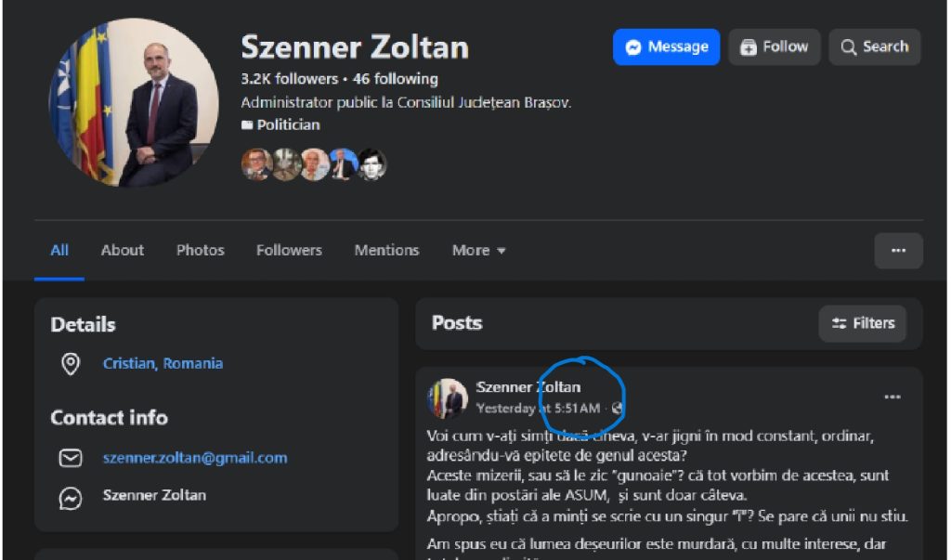Open the Cristian, Romania location link
The width and height of the screenshot is (951, 560).
(x=163, y=364)
